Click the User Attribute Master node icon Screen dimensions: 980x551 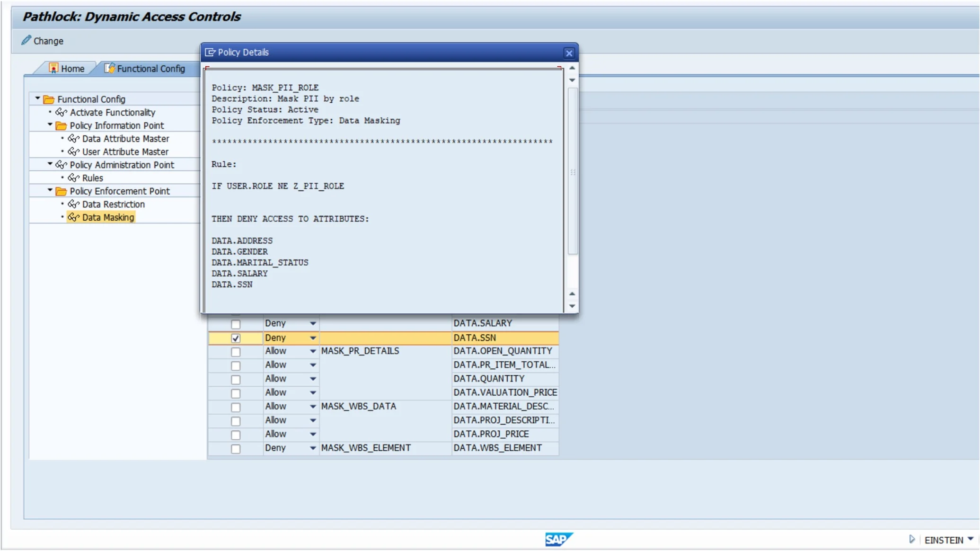coord(73,151)
